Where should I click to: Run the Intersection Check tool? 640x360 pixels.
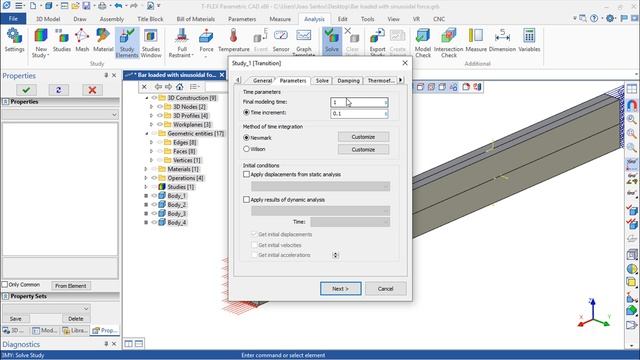click(x=449, y=42)
